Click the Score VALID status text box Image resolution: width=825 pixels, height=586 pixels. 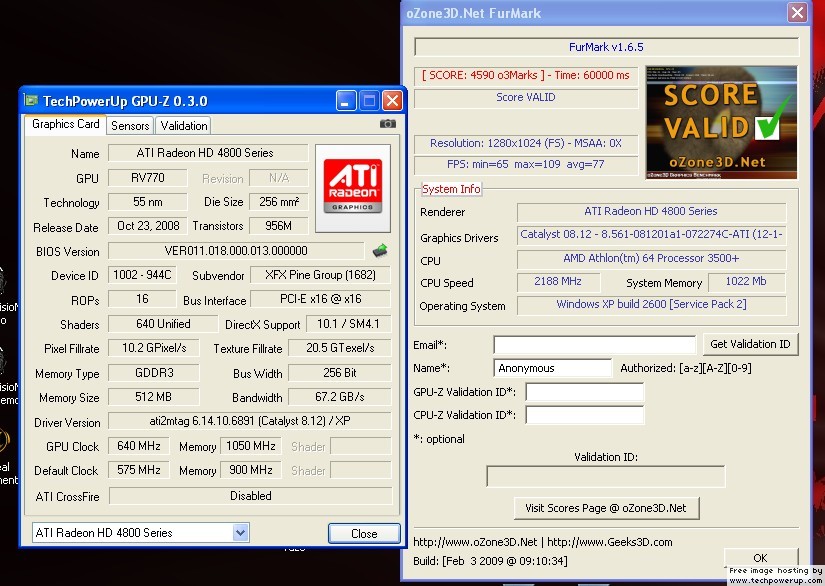coord(526,98)
